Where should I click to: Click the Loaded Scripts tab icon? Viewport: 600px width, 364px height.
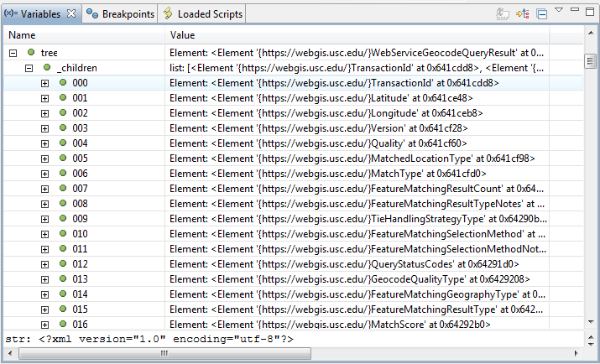tap(168, 13)
